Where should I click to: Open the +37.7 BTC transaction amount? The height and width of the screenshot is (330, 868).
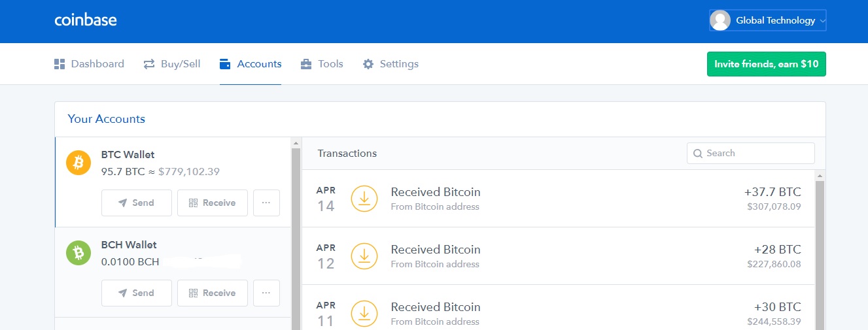(773, 192)
